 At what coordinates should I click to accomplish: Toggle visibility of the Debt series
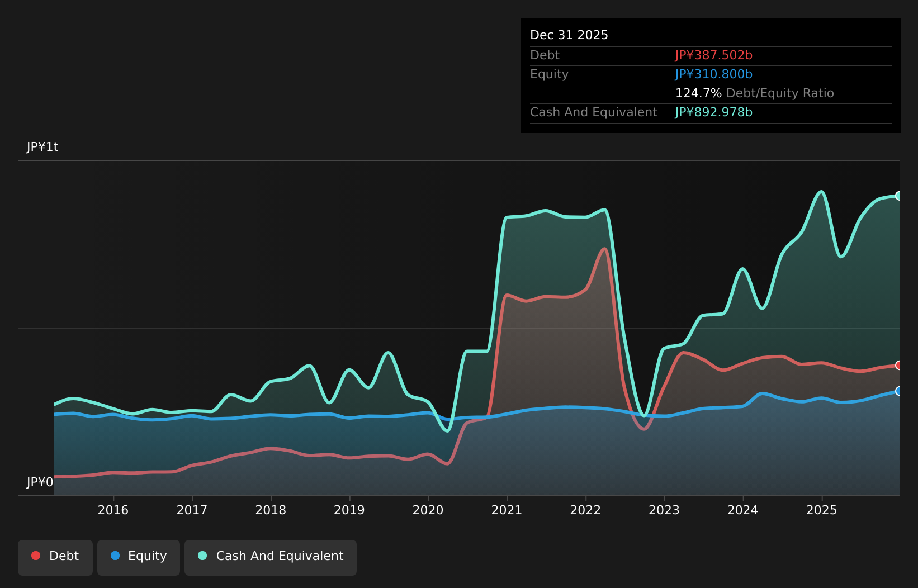(x=55, y=557)
